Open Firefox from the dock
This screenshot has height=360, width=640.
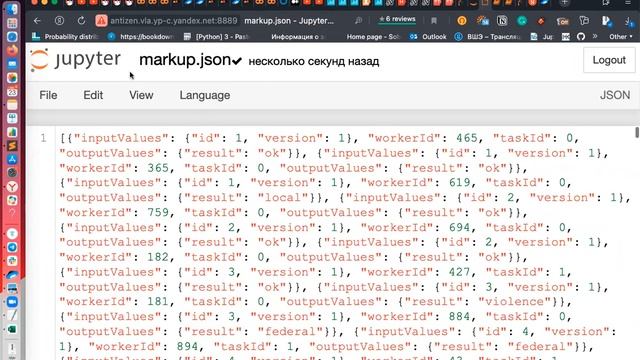coord(12,51)
